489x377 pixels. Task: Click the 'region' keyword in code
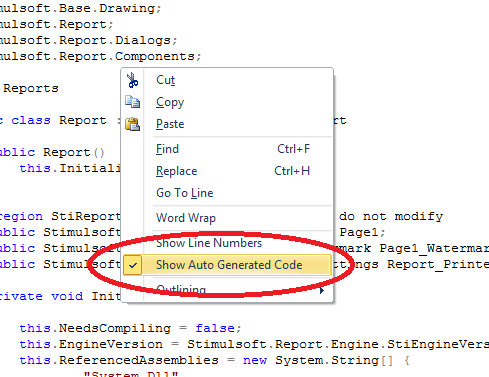tap(21, 216)
